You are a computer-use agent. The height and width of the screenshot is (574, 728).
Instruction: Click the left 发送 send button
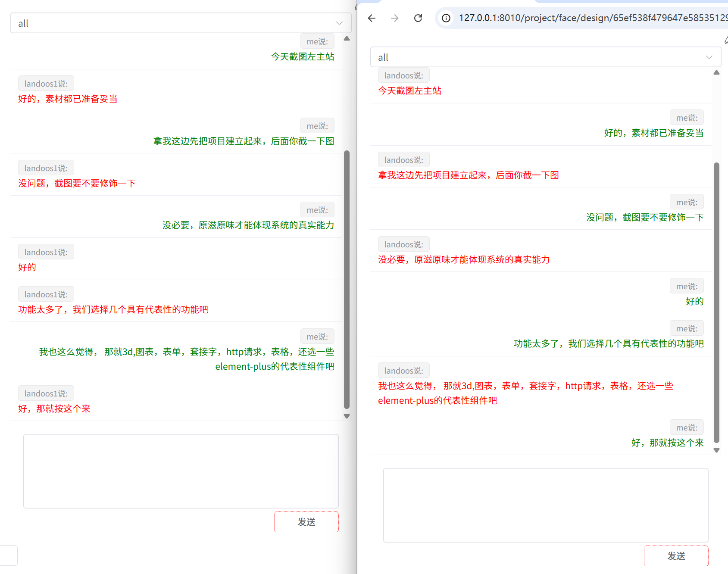(x=306, y=522)
